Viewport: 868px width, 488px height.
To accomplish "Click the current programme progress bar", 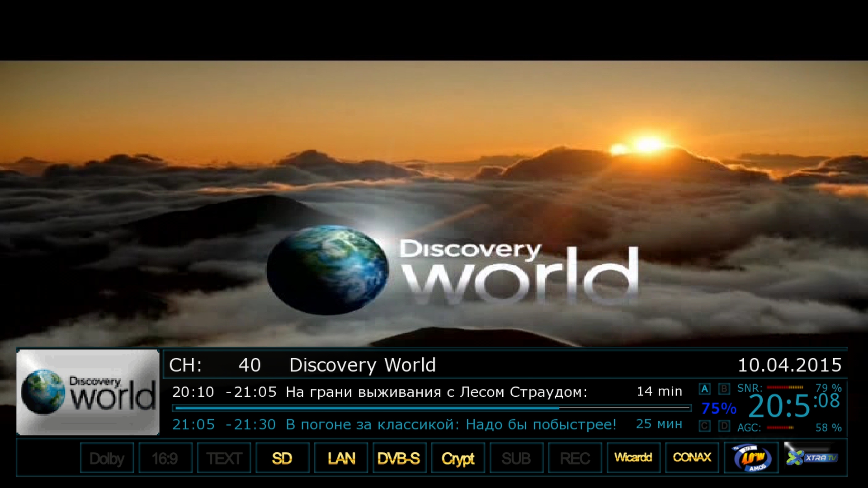I will (432, 408).
